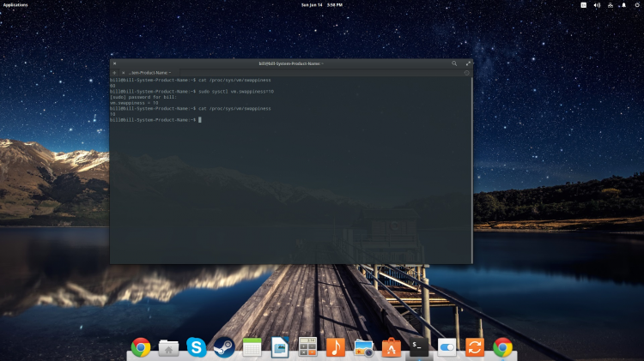Close the System-Product-Name terminal tab
The width and height of the screenshot is (644, 361).
click(x=123, y=73)
